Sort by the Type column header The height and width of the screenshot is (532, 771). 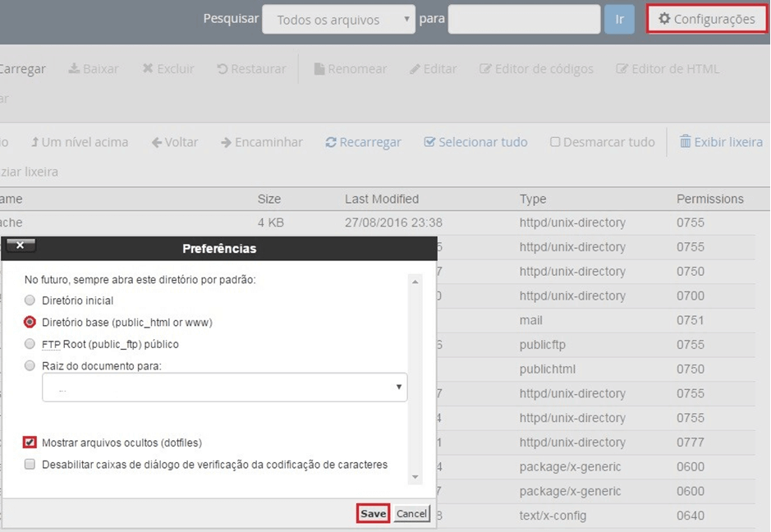[x=533, y=199]
